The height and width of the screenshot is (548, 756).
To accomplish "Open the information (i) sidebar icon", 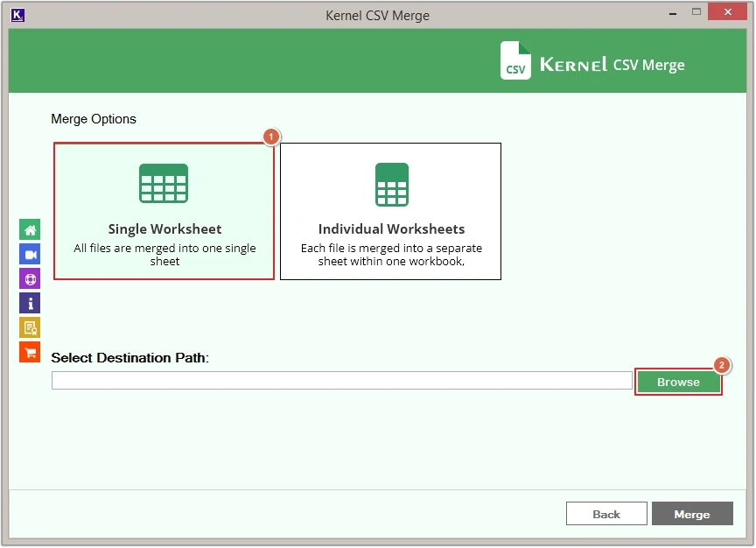I will 30,304.
